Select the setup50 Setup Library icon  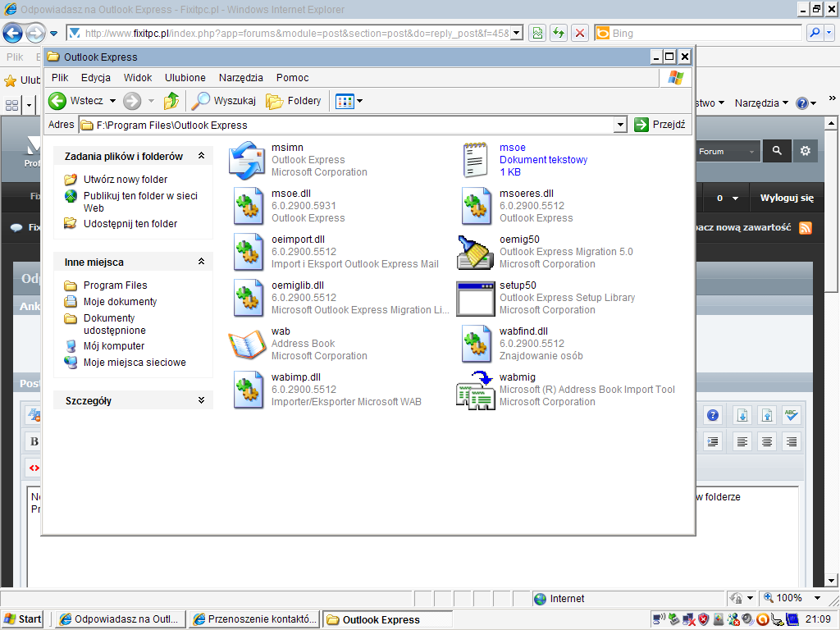coord(475,299)
